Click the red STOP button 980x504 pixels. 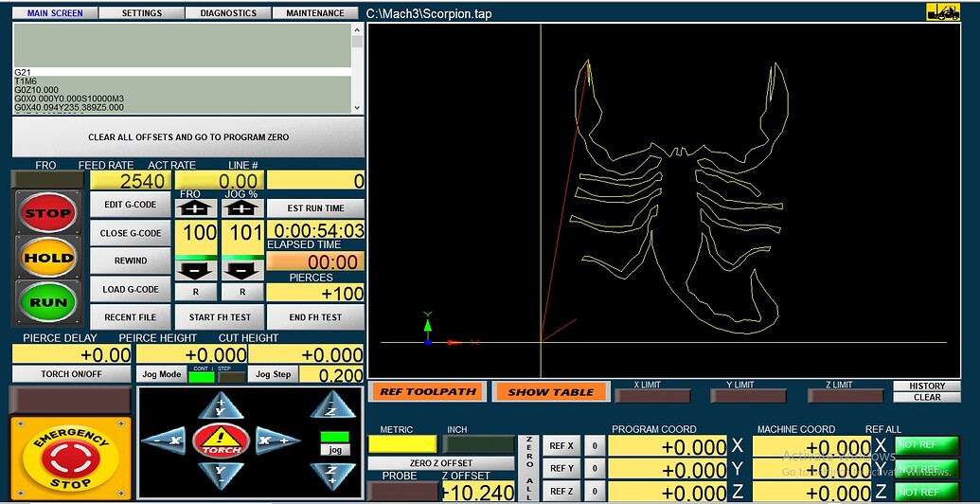(x=48, y=212)
